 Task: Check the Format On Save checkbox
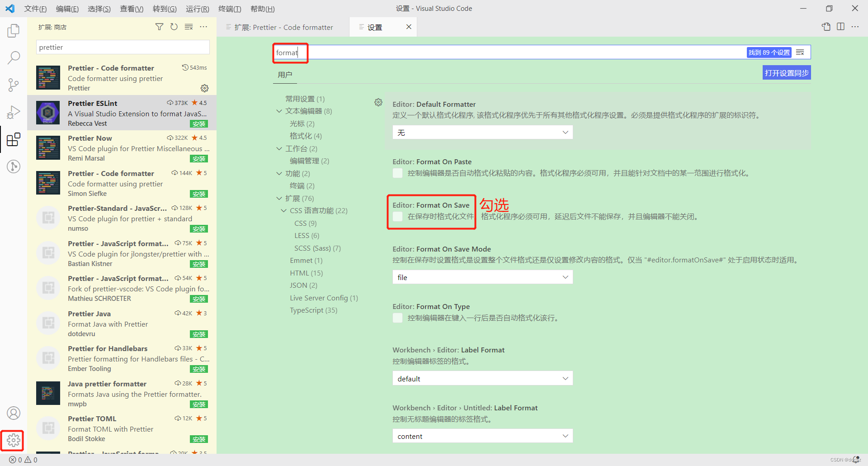click(x=398, y=217)
